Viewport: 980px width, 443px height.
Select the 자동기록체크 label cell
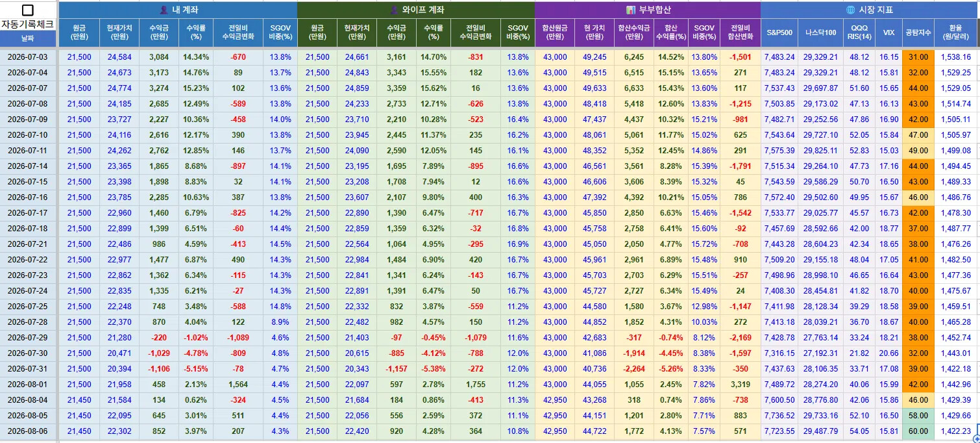click(x=28, y=25)
